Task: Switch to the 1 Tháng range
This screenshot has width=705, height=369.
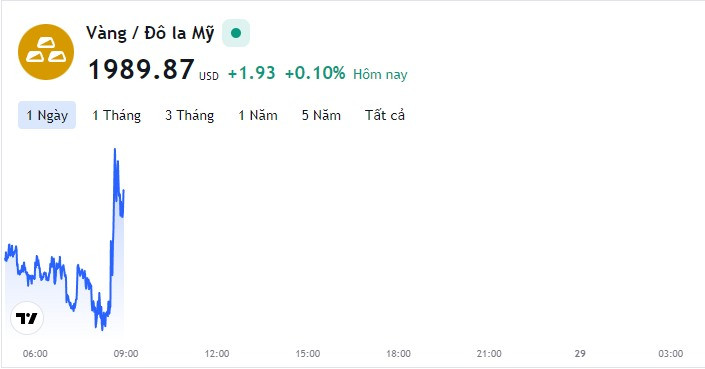Action: [x=116, y=115]
